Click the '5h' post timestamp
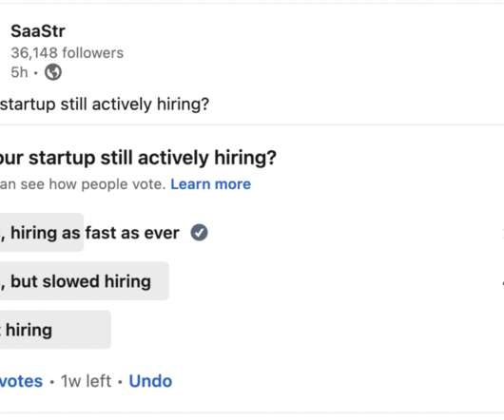This screenshot has height=420, width=504. click(19, 72)
